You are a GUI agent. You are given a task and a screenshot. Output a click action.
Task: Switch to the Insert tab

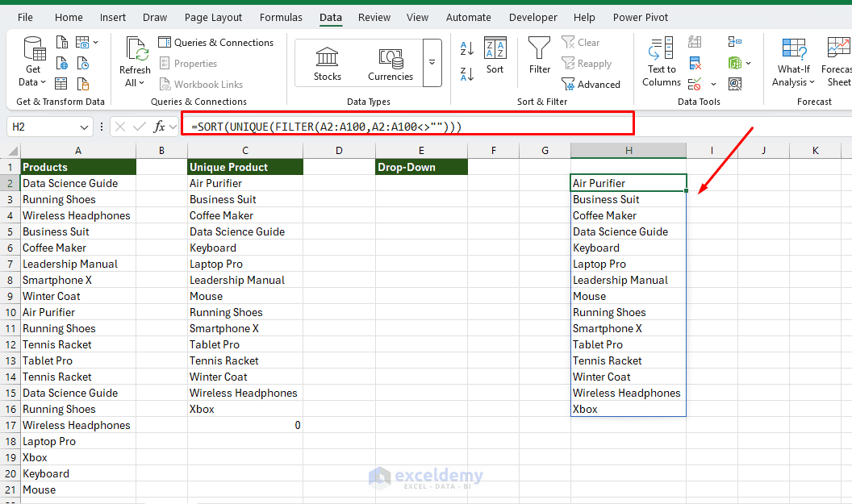[112, 18]
